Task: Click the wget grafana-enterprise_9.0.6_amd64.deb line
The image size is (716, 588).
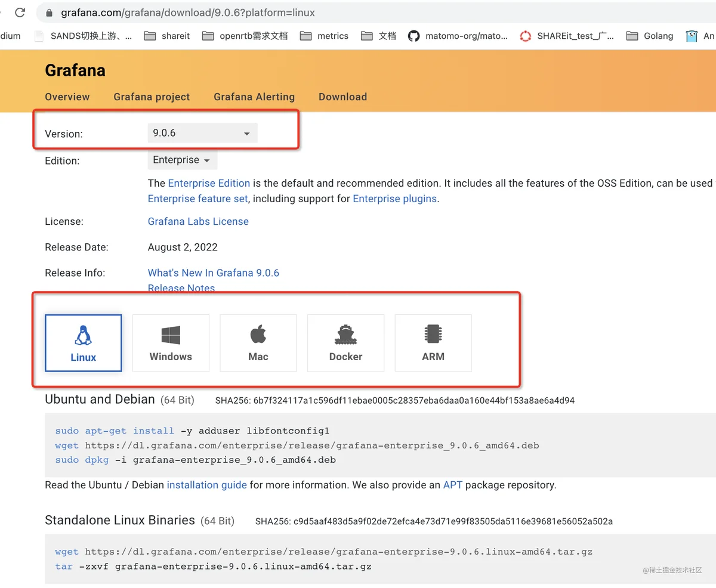Action: tap(297, 445)
